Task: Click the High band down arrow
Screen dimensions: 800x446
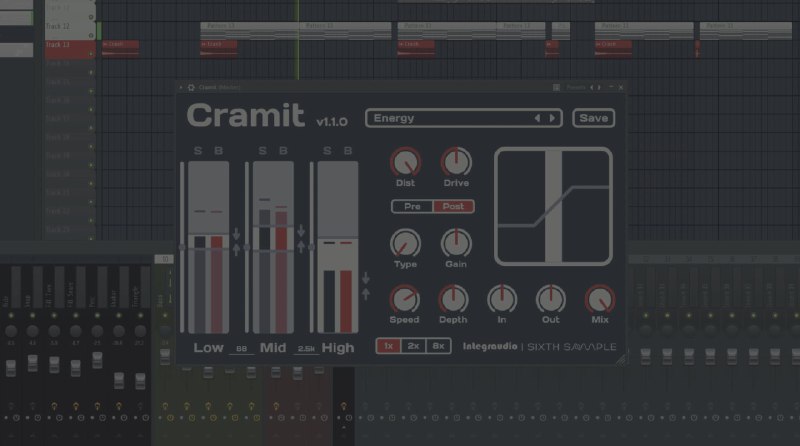Action: (x=366, y=278)
